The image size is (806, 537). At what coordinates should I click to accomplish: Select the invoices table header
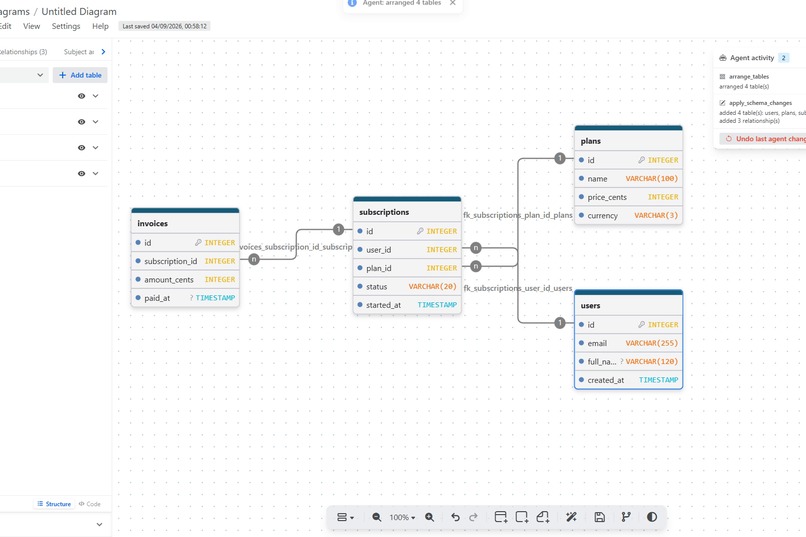coord(185,223)
